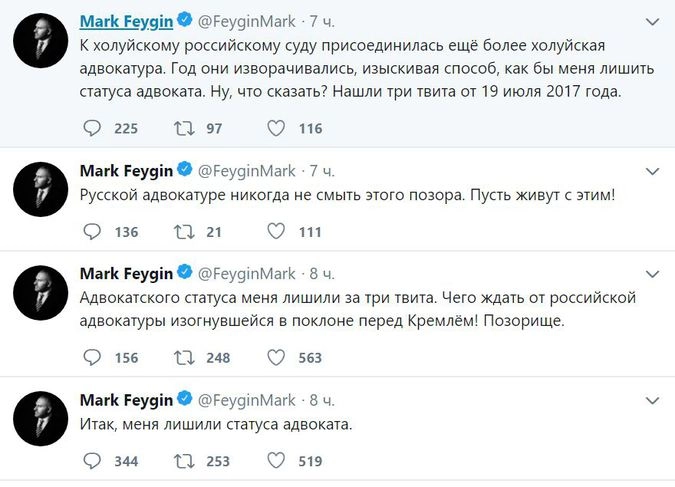Viewport: 675px width, 487px height.
Task: Like the tweet with 519 likes
Action: click(x=276, y=461)
